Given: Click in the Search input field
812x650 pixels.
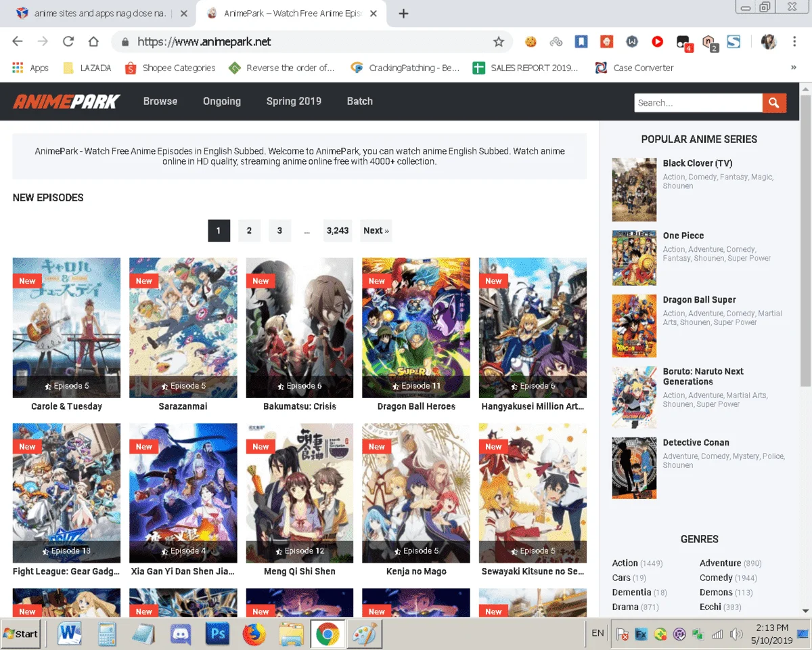Looking at the screenshot, I should tap(698, 103).
